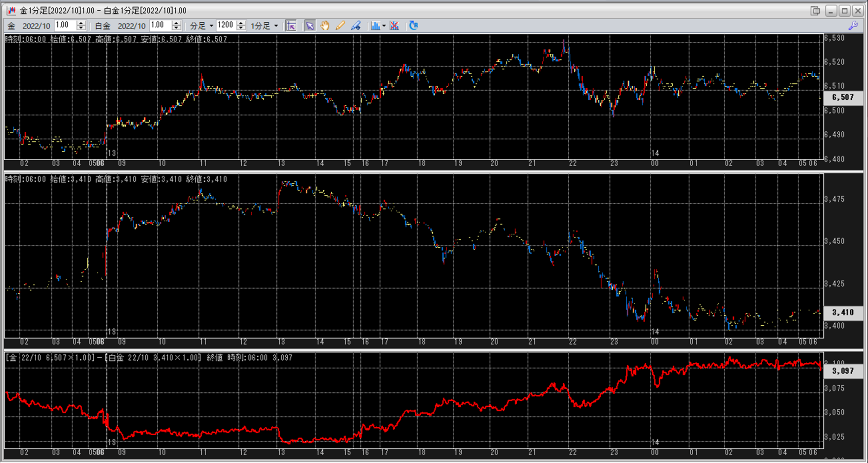Click the delete all drawings icon
The height and width of the screenshot is (463, 868).
394,26
